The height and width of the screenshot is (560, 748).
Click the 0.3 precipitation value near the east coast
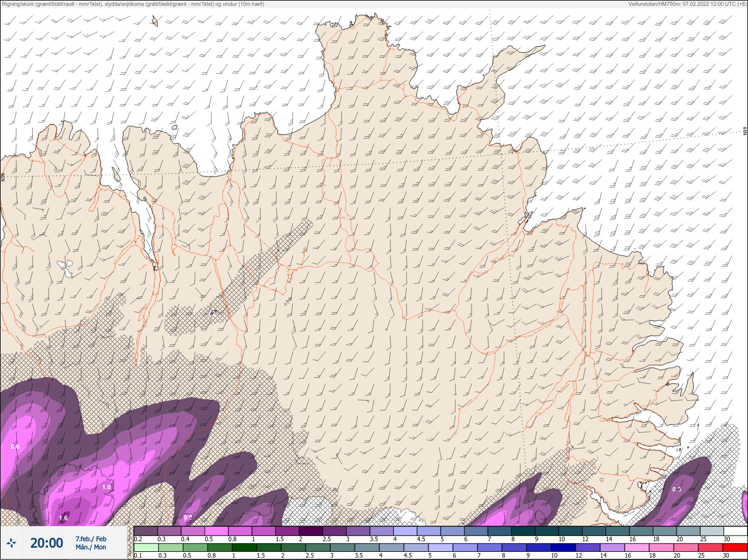click(x=677, y=489)
